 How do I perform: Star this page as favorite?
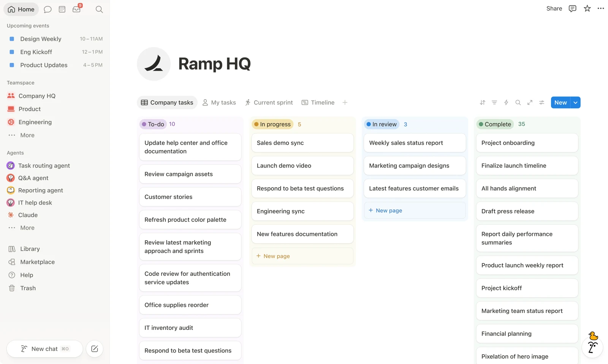coord(587,8)
